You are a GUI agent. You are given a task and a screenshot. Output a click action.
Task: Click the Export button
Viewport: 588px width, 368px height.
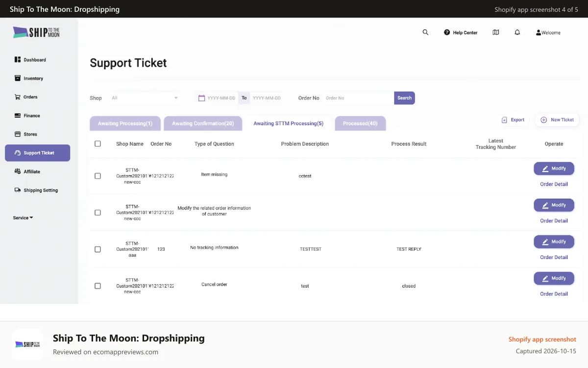[x=514, y=120]
